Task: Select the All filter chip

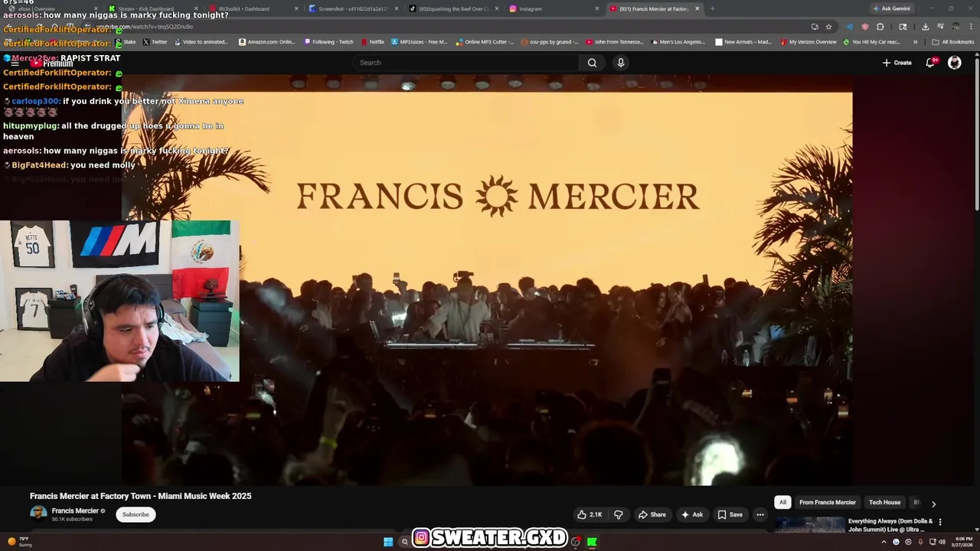Action: [782, 502]
